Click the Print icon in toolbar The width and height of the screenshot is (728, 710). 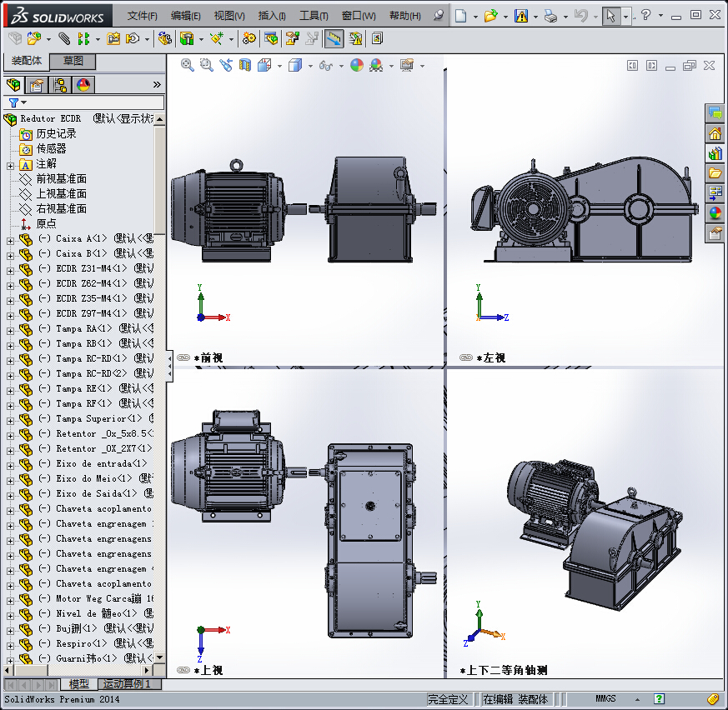click(550, 16)
